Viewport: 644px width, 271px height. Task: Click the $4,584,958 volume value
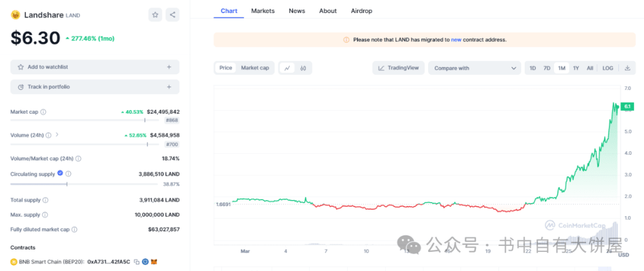tap(165, 135)
